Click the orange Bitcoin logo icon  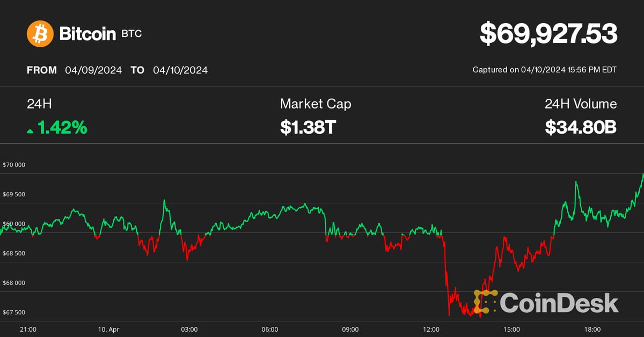tap(40, 34)
